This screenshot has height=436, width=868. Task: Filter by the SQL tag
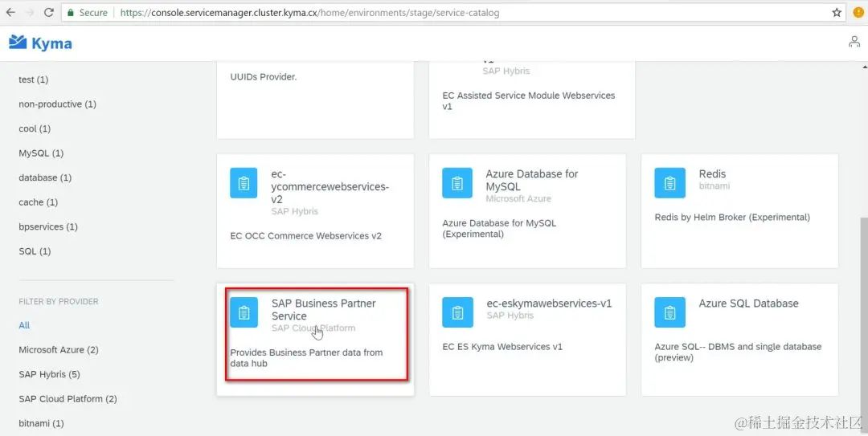[x=35, y=251]
